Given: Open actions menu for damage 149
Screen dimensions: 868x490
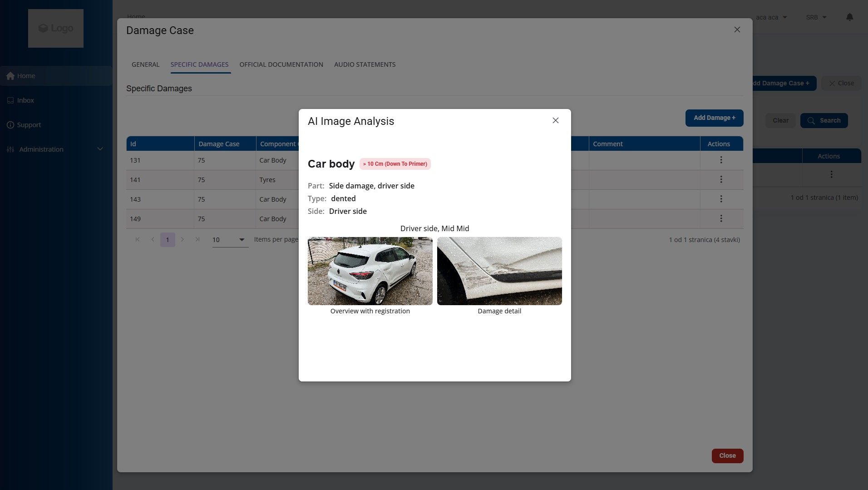Looking at the screenshot, I should tap(721, 218).
